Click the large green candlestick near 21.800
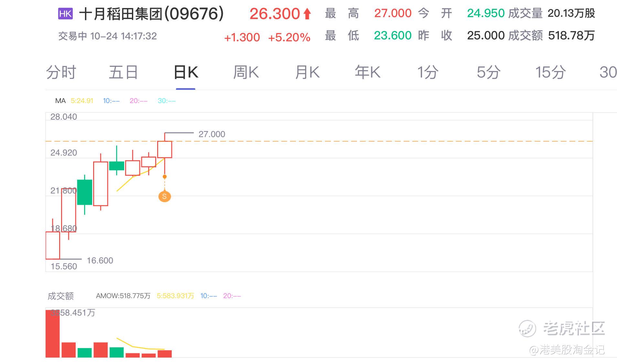Screen dimensions: 617x364 click(85, 192)
